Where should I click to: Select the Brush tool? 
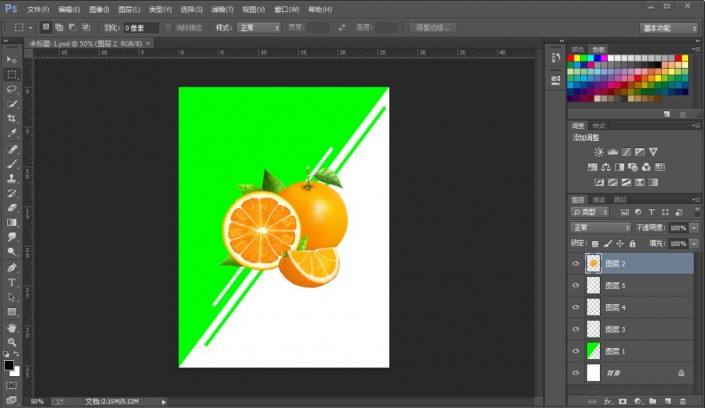click(x=12, y=164)
